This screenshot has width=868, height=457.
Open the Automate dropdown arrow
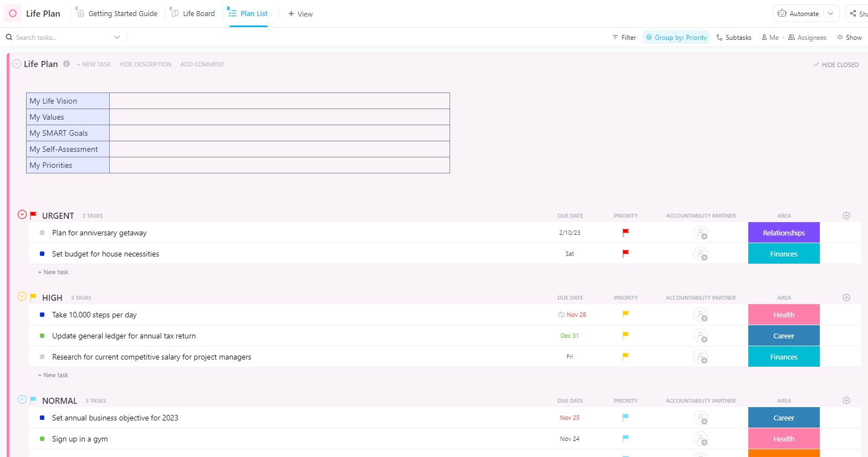[x=830, y=13]
